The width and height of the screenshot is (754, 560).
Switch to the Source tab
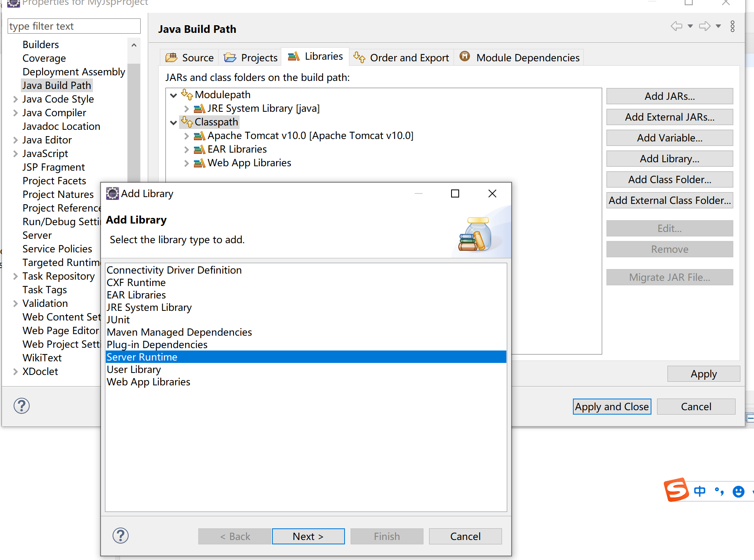[189, 57]
